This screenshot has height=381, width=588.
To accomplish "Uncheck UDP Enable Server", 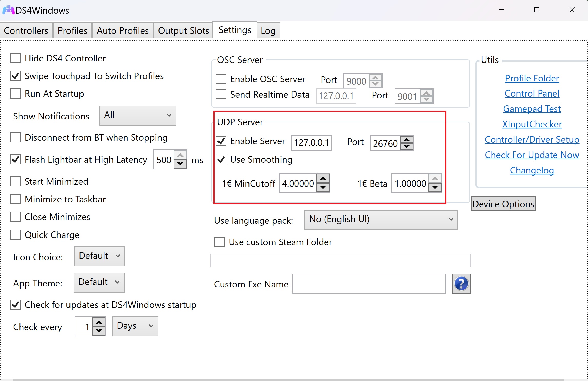I will (x=221, y=141).
